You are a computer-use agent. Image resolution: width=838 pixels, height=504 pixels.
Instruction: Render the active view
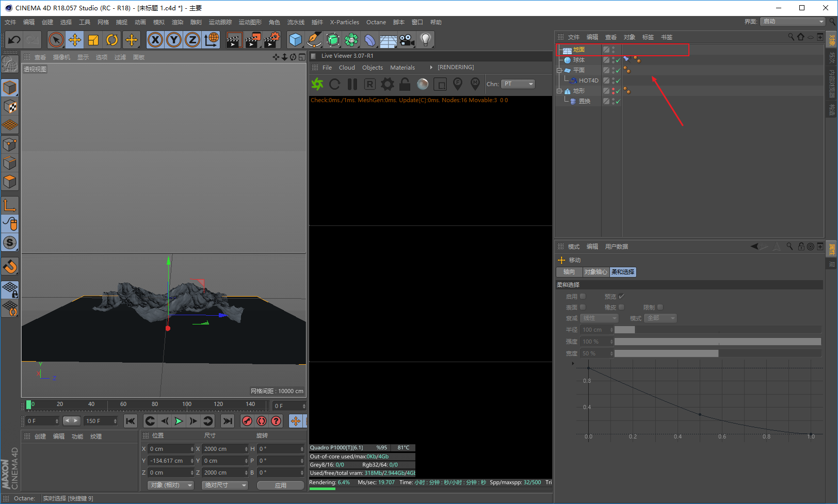click(234, 40)
